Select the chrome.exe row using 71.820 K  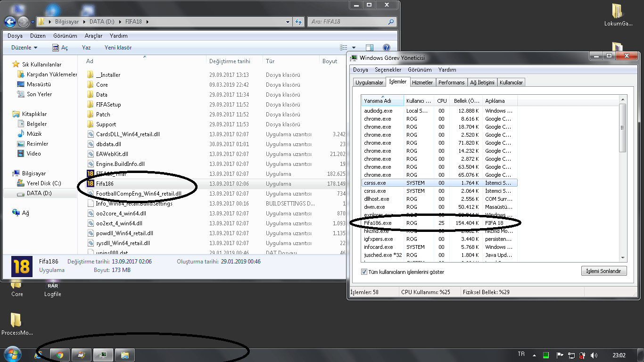[x=439, y=143]
